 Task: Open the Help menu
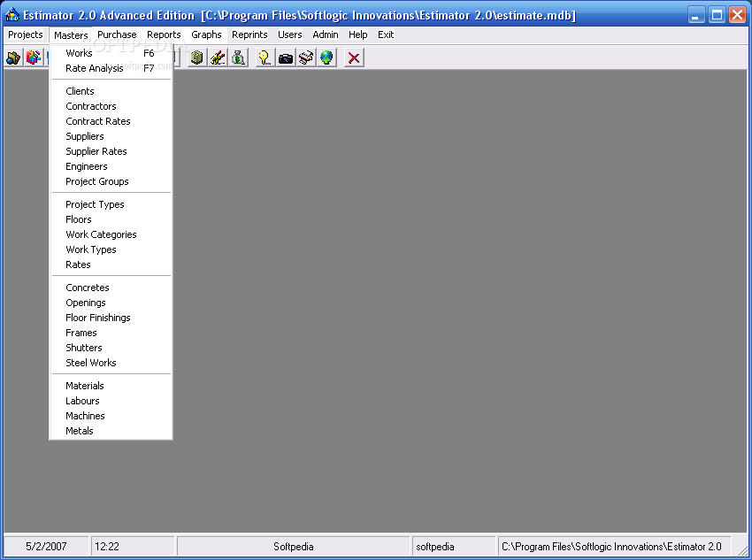point(357,35)
